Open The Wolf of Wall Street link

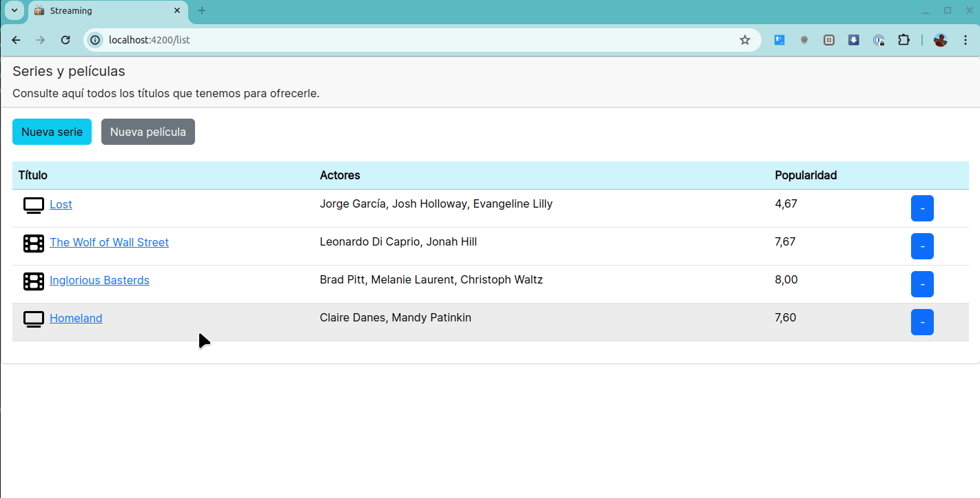109,242
